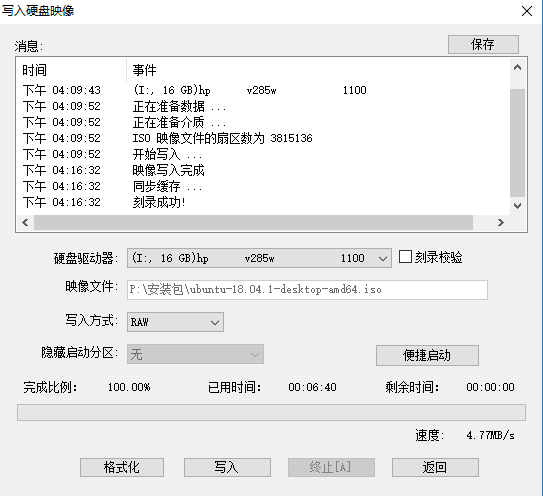Select the 开始写入 log row
543x496 pixels.
point(263,154)
